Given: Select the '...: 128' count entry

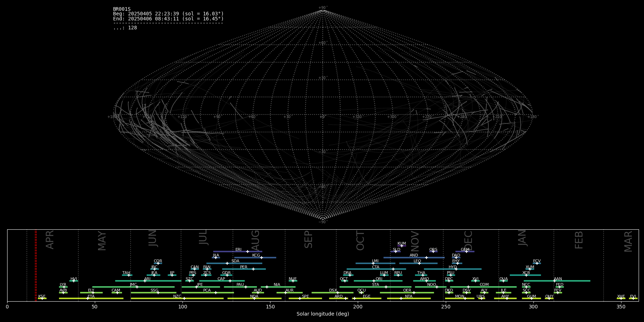Looking at the screenshot, I should [125, 28].
